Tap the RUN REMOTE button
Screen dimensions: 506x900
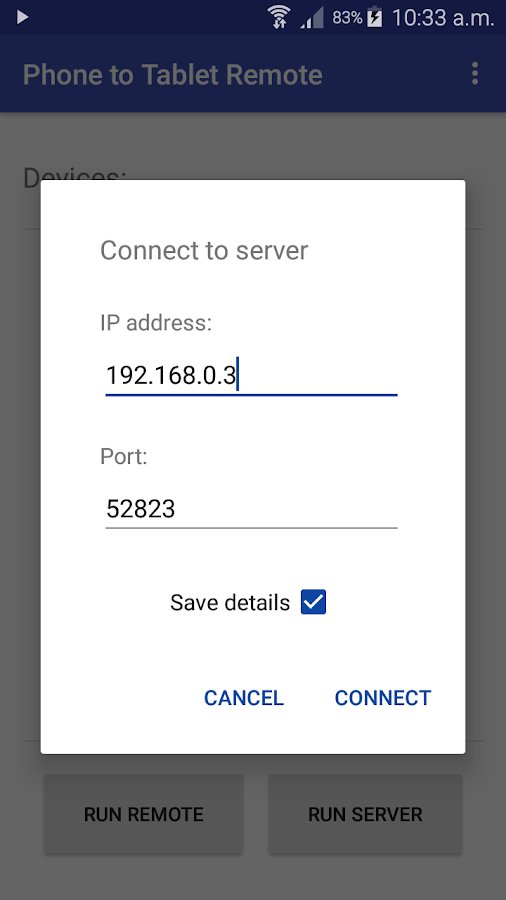click(x=143, y=814)
